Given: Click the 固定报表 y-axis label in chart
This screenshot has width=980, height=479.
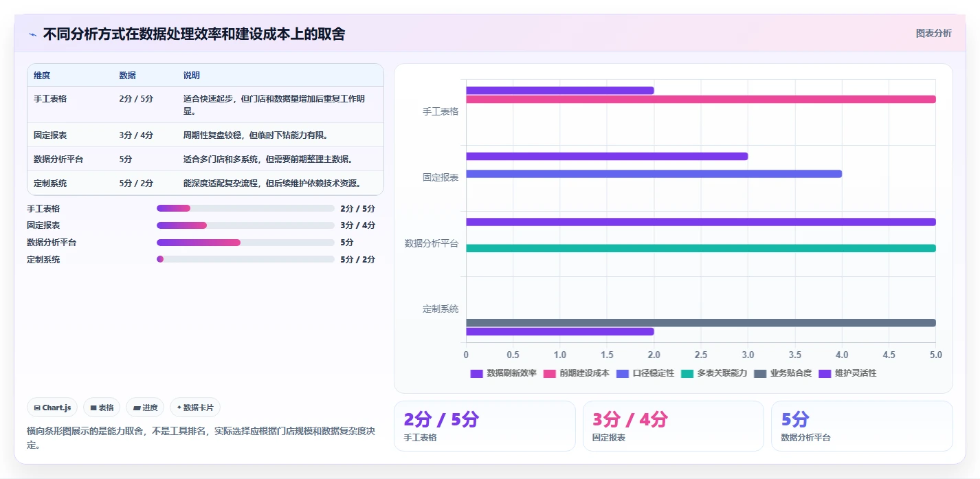Looking at the screenshot, I should coord(441,177).
